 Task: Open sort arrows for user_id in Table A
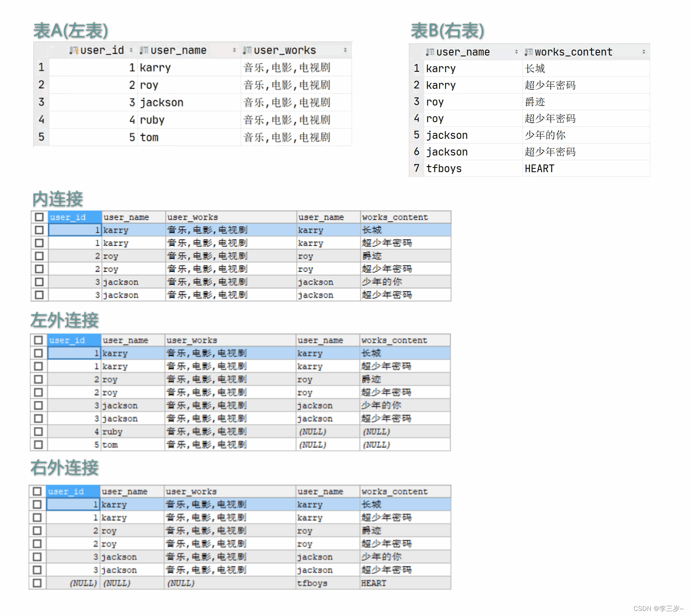[x=131, y=50]
